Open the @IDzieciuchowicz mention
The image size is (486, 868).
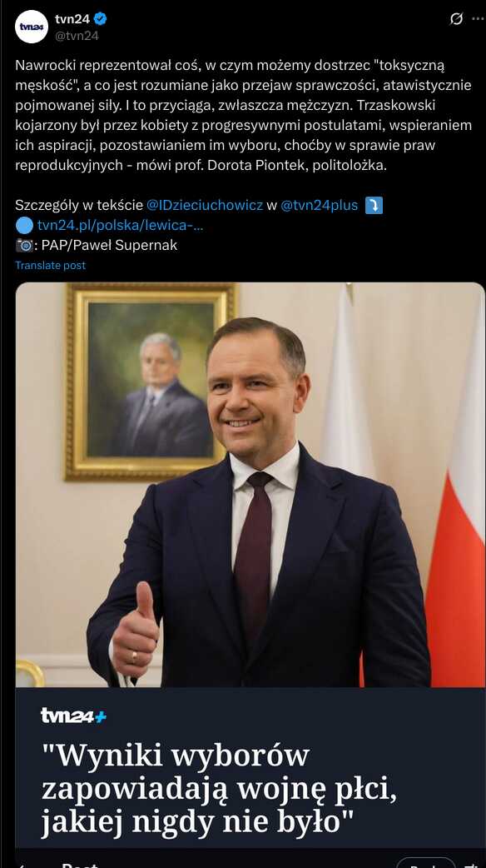[205, 206]
